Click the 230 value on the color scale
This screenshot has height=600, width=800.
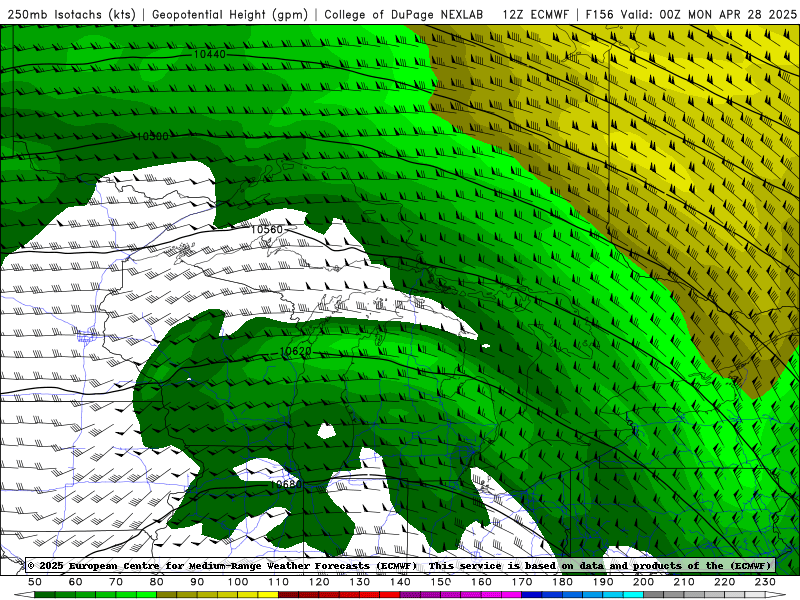click(x=765, y=582)
